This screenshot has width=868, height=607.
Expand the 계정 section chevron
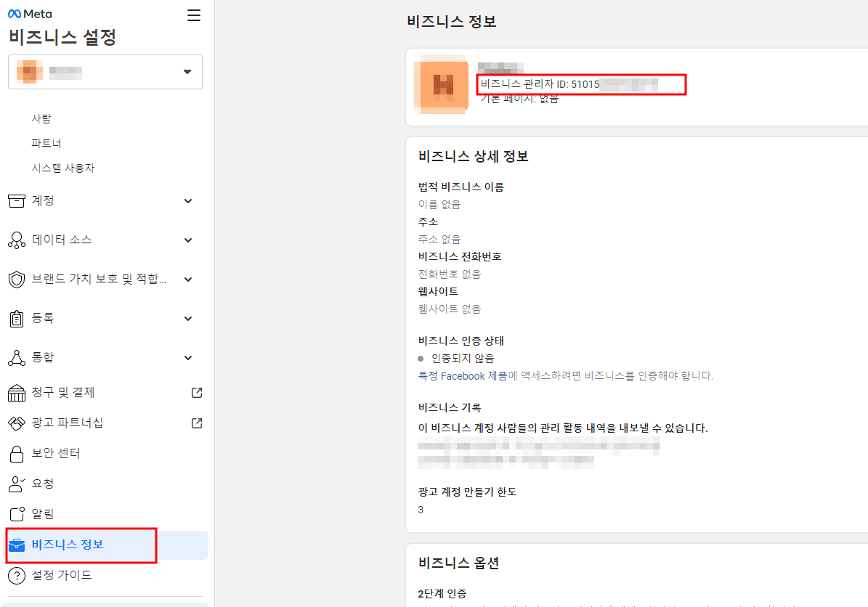[187, 201]
